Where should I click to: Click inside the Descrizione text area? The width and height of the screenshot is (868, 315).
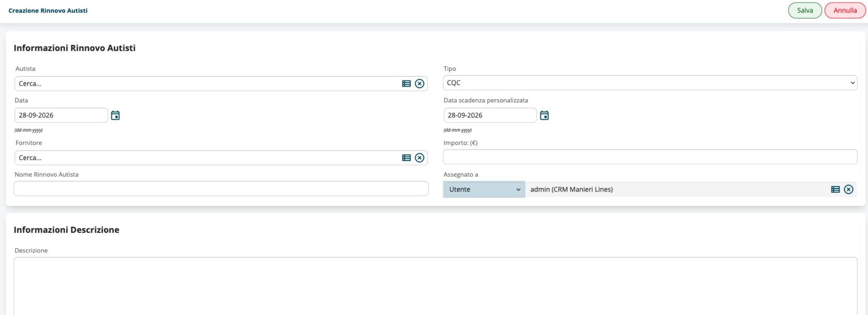coord(436,286)
